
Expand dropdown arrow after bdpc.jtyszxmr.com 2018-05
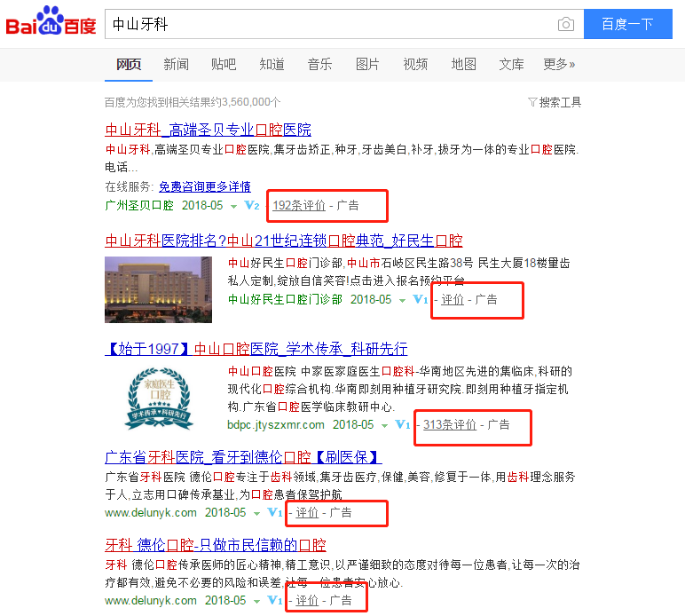(x=384, y=425)
